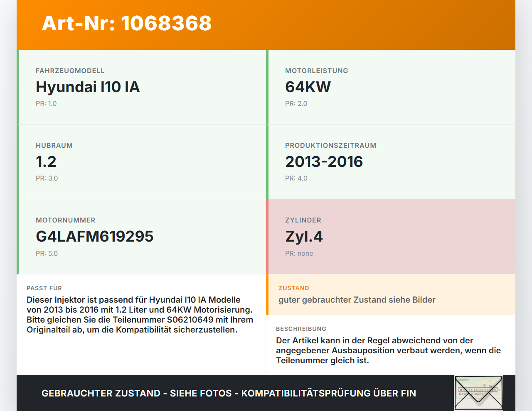Click the PR: 1.0 text

(x=46, y=103)
